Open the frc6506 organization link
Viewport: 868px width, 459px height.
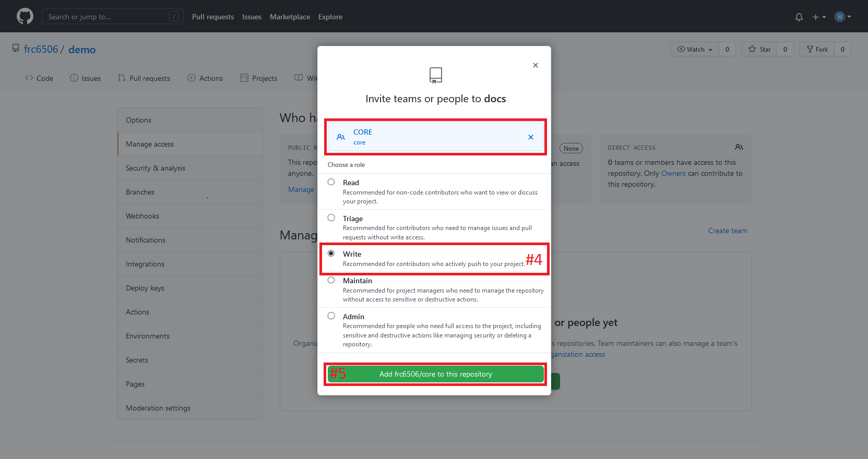(x=41, y=49)
